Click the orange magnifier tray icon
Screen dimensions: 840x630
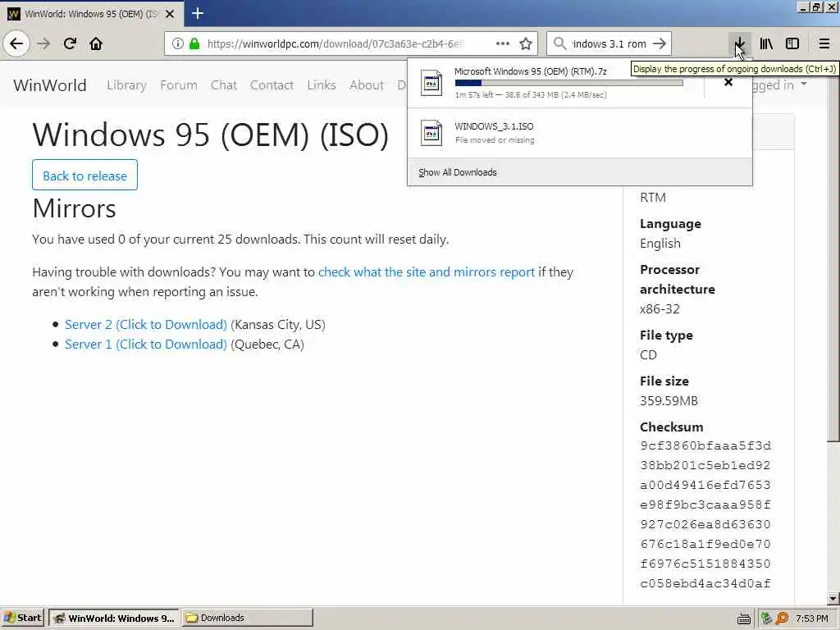(x=782, y=619)
